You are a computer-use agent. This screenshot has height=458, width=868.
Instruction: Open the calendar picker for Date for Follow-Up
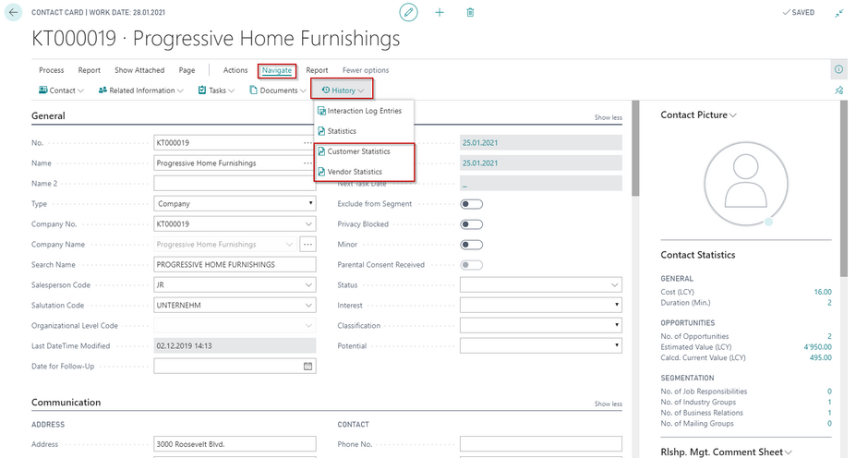pos(307,367)
